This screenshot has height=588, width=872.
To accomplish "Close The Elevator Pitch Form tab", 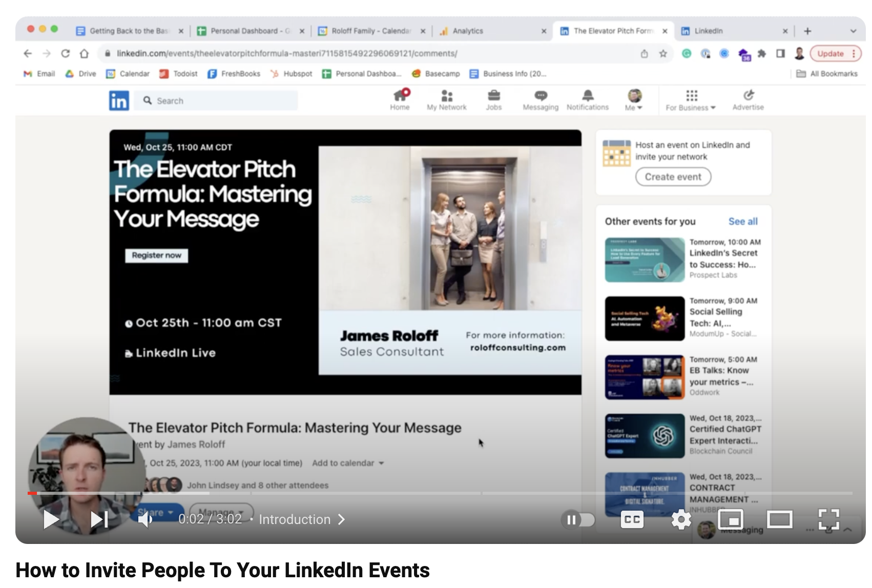I will [x=665, y=31].
